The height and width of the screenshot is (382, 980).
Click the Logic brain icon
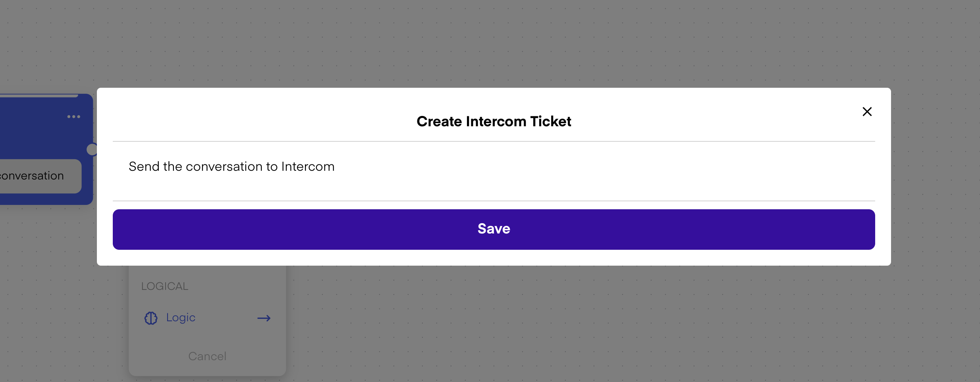pyautogui.click(x=151, y=318)
